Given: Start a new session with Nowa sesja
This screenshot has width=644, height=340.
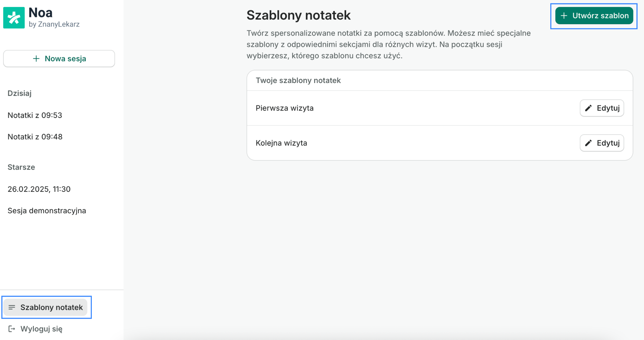Looking at the screenshot, I should tap(59, 59).
